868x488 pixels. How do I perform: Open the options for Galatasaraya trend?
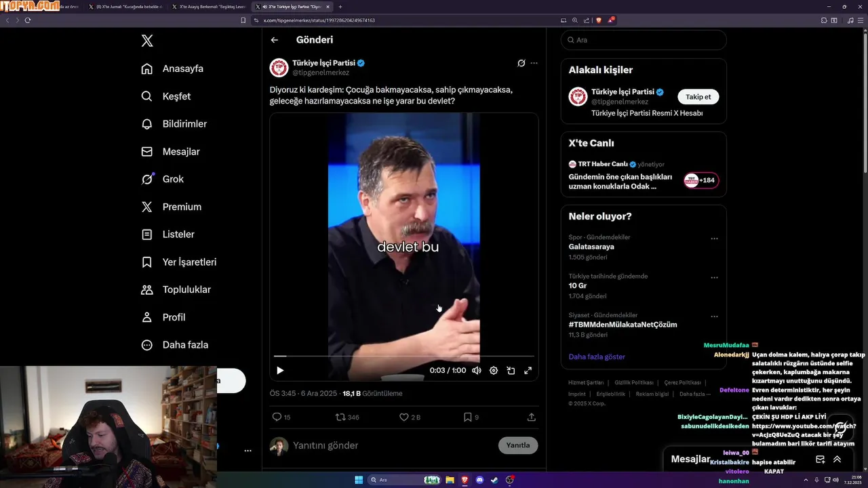click(714, 239)
